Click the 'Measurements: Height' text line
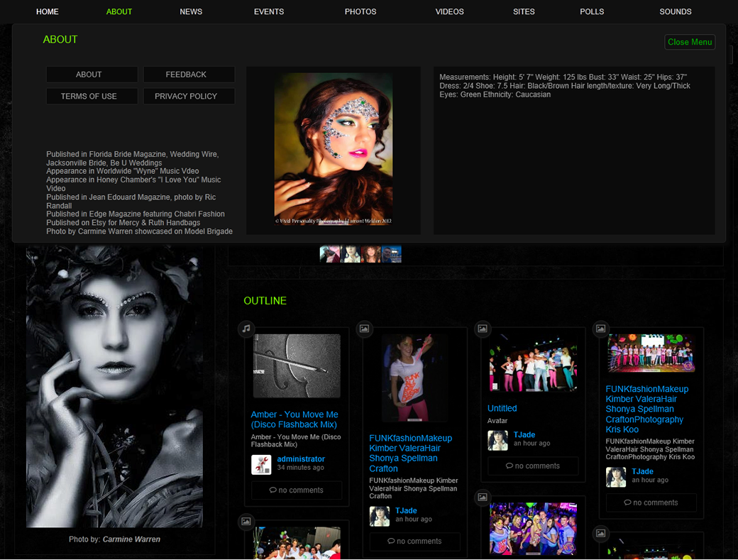The height and width of the screenshot is (560, 738). 563,77
